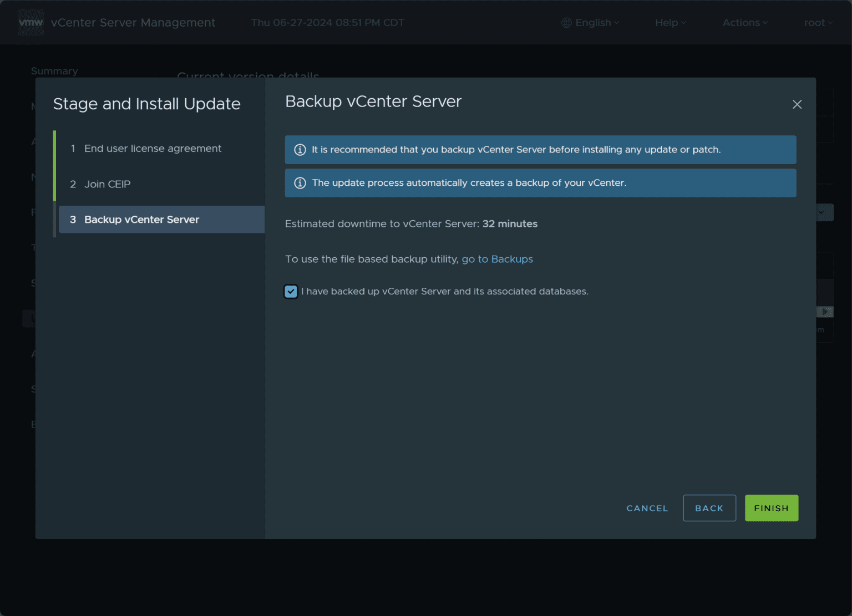The height and width of the screenshot is (616, 852).
Task: Click the small arrow icon at the right edge
Action: (x=825, y=312)
